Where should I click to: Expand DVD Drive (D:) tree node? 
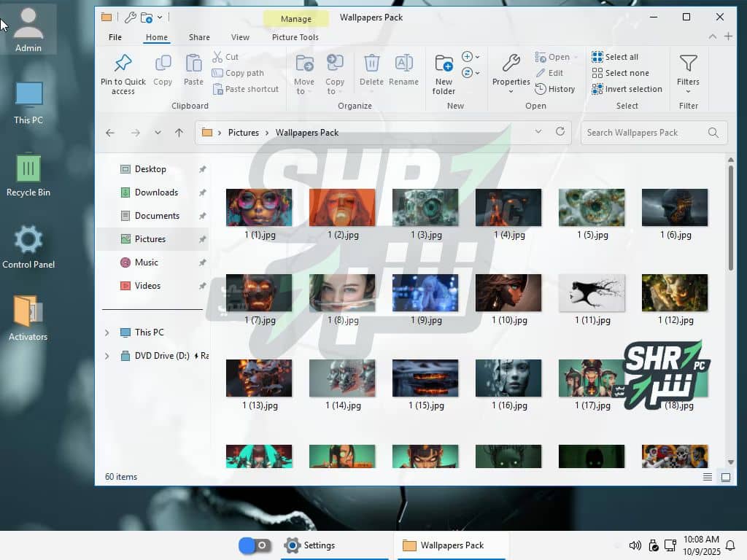[x=107, y=356]
